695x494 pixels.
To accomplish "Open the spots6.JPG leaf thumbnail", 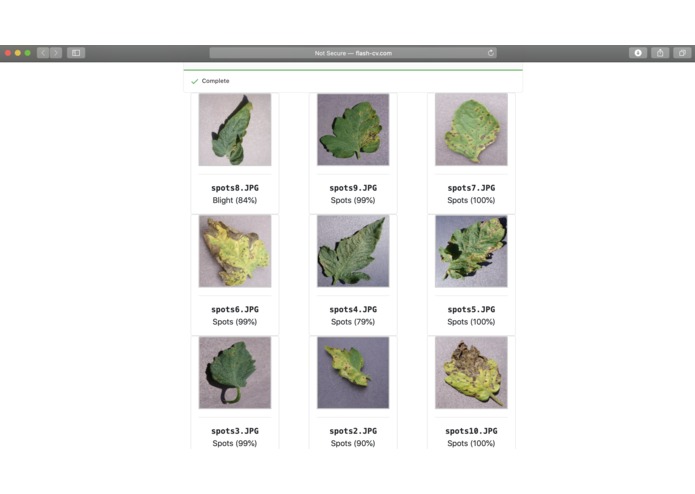I will (235, 251).
